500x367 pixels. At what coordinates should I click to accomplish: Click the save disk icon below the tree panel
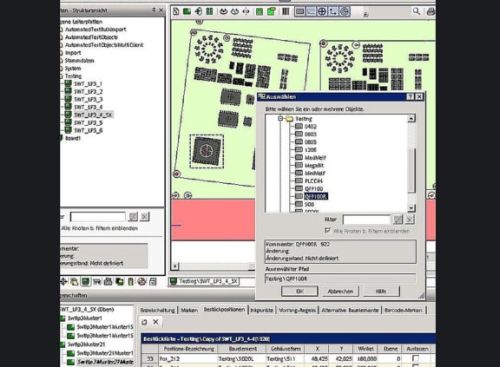pos(153,282)
